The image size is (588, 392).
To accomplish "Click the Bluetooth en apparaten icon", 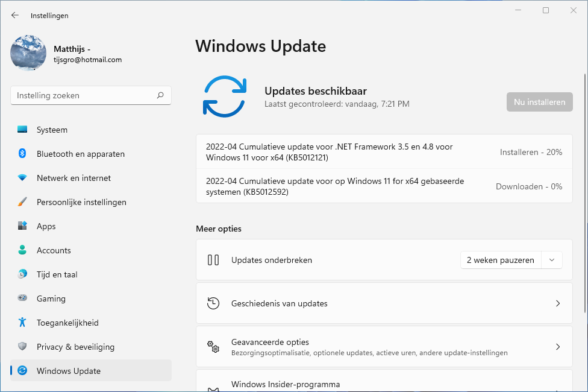I will coord(22,154).
